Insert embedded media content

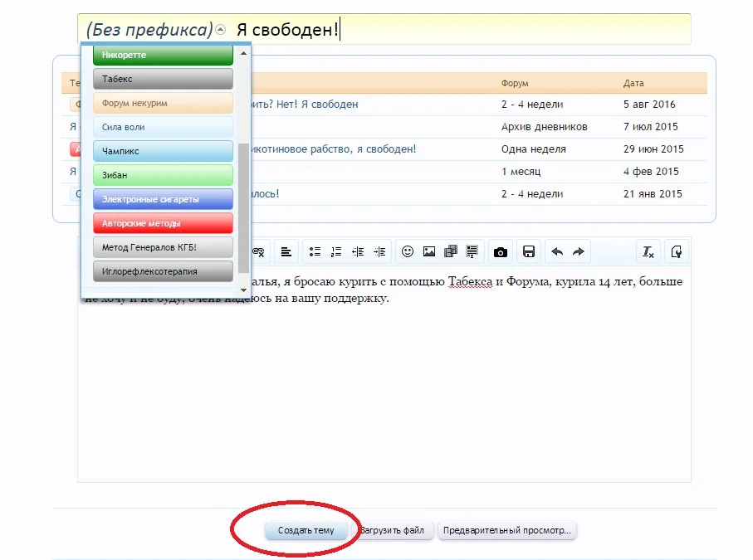(449, 251)
